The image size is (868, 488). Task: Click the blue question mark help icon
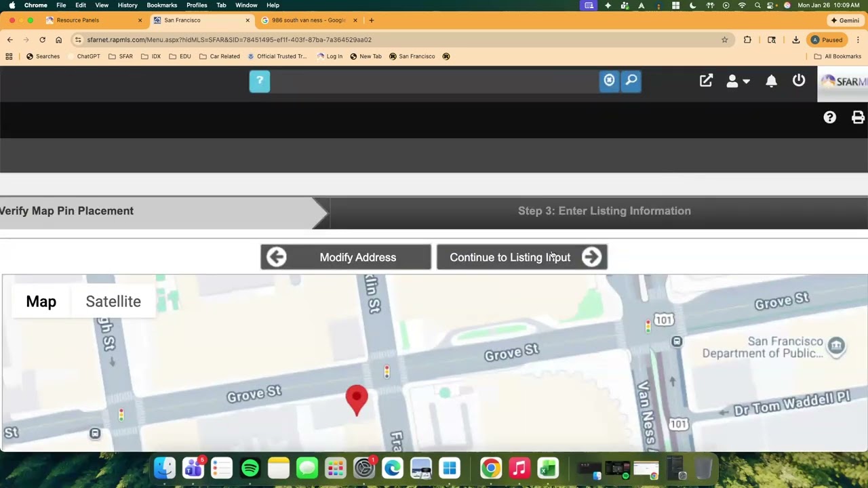click(x=260, y=81)
